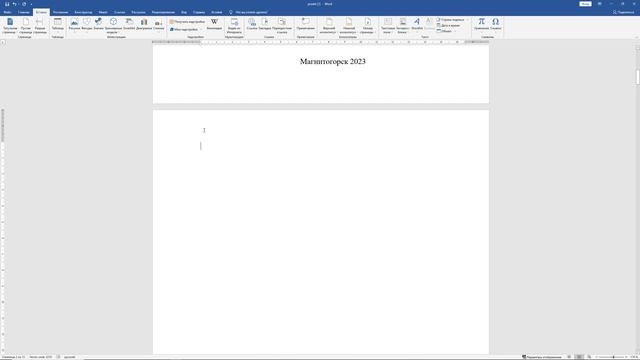Redo the action in Quick Access toolbar
Screen dimensions: 640x360
24,4
